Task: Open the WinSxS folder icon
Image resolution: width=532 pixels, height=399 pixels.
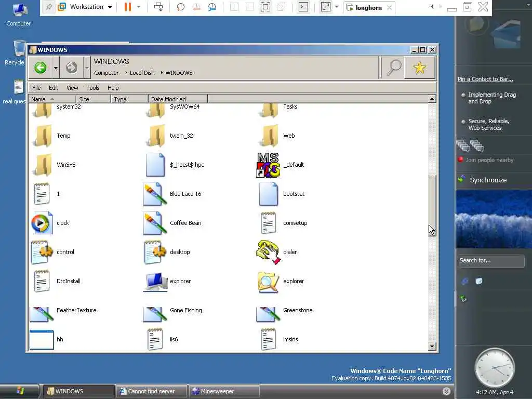Action: point(42,165)
